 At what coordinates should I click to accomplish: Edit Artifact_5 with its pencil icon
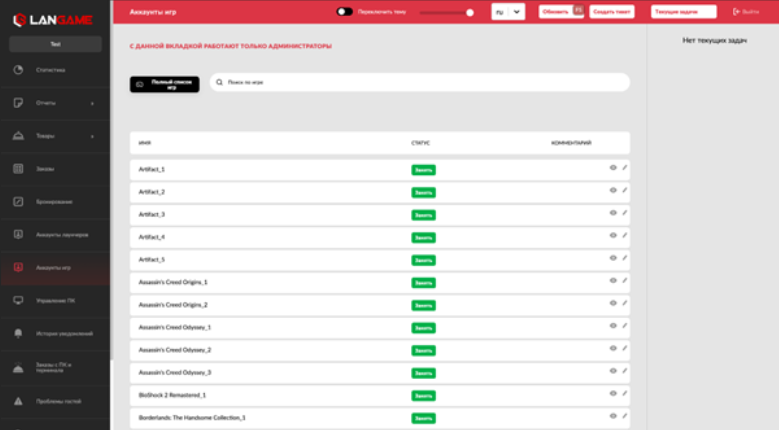624,258
